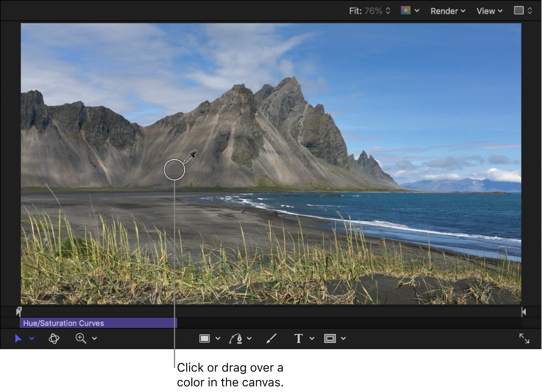Expand the text tool options chevron

pos(312,339)
